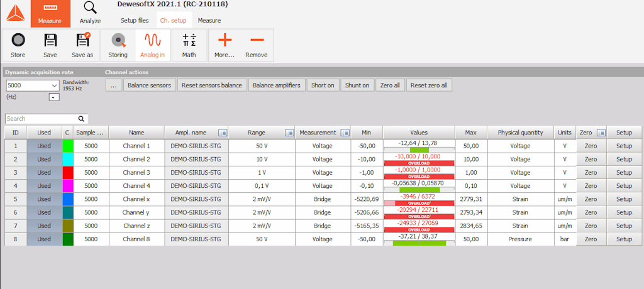Screen dimensions: 644x289
Task: Click Balance amplifiers button
Action: point(277,85)
